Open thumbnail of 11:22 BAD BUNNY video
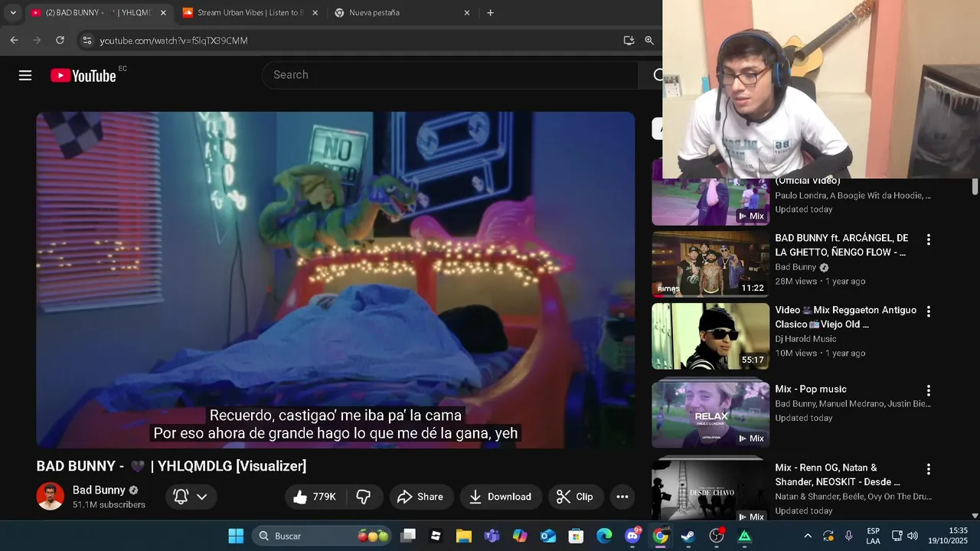The height and width of the screenshot is (551, 980). pos(710,264)
